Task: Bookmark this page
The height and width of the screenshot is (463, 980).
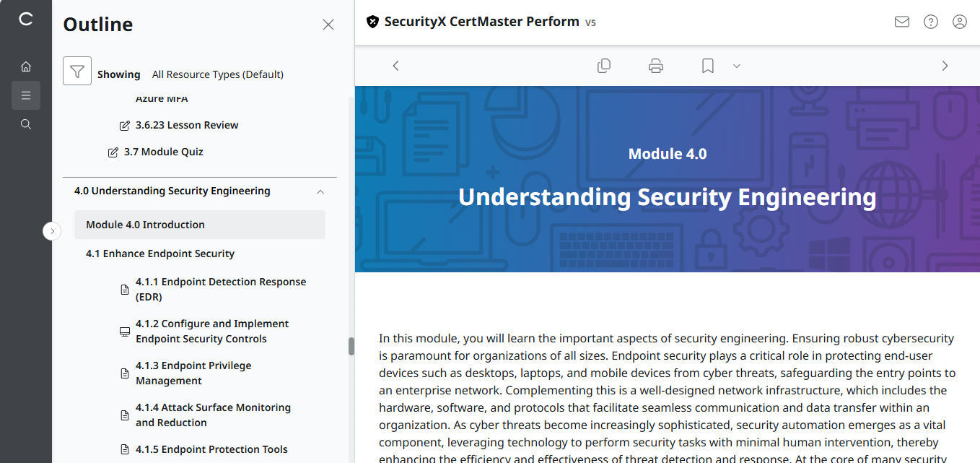Action: 706,65
